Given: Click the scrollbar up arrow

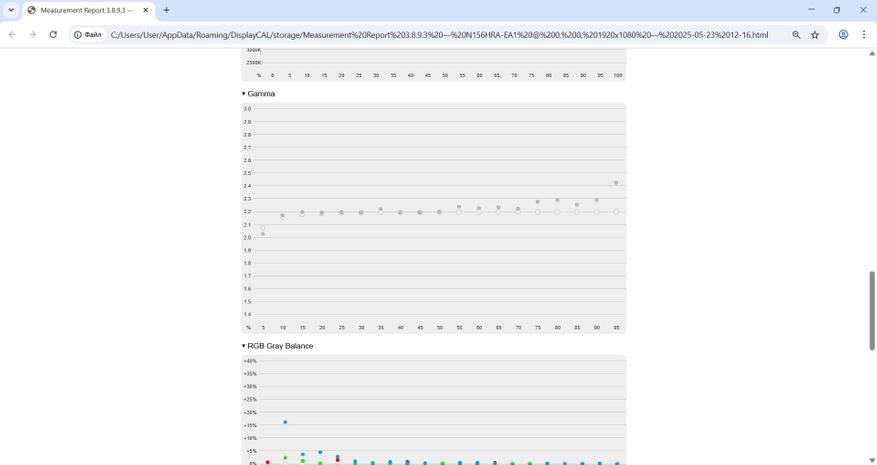Looking at the screenshot, I should [871, 54].
